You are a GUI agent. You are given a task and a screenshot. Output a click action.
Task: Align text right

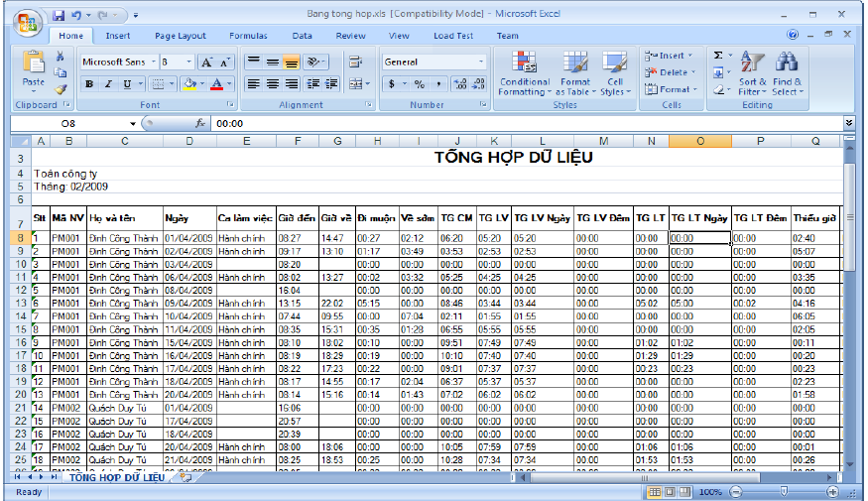point(292,84)
